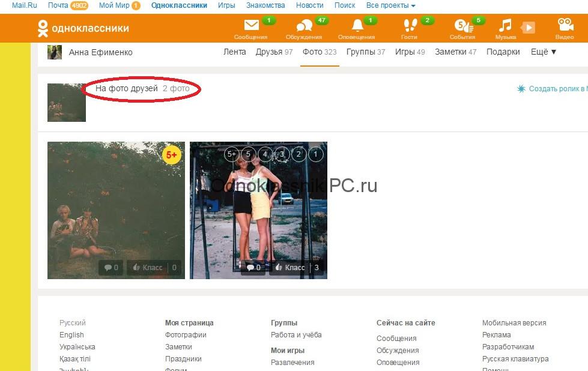Screen dimensions: 588x371
Task: Click the Создать ролик link
Action: coord(552,89)
